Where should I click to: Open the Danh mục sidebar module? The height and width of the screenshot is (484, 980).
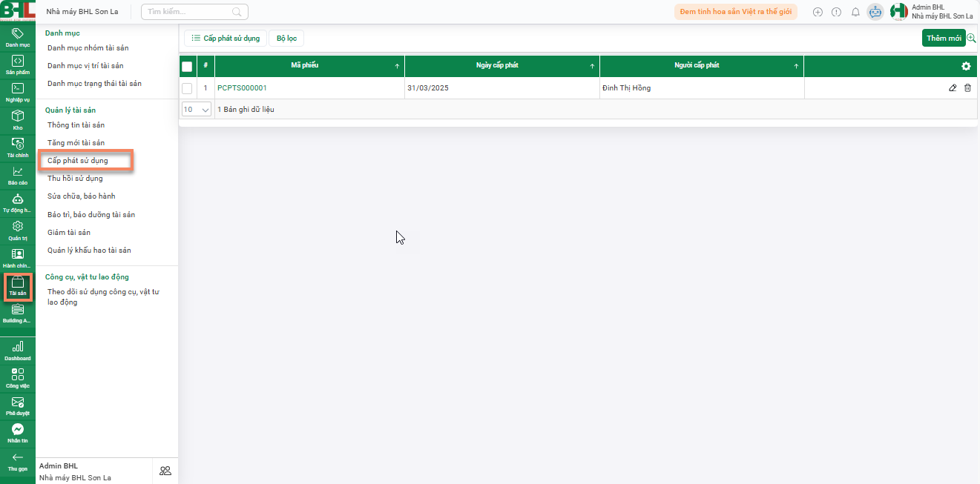click(18, 37)
